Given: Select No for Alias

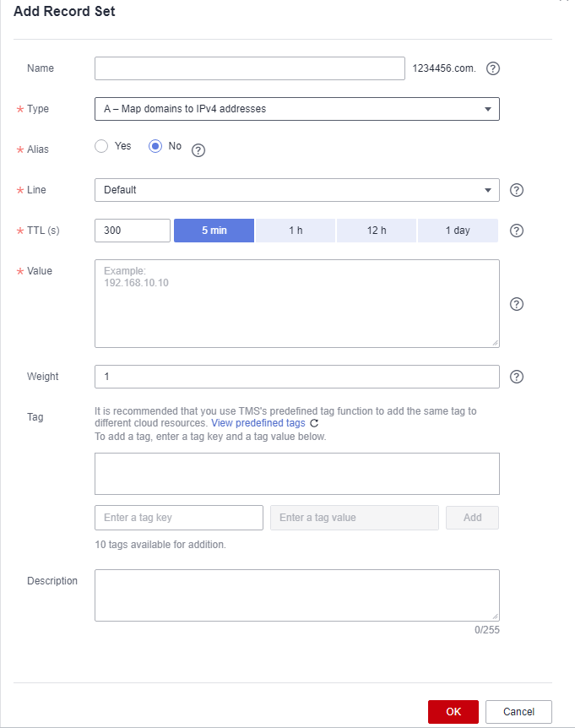Looking at the screenshot, I should click(x=155, y=146).
